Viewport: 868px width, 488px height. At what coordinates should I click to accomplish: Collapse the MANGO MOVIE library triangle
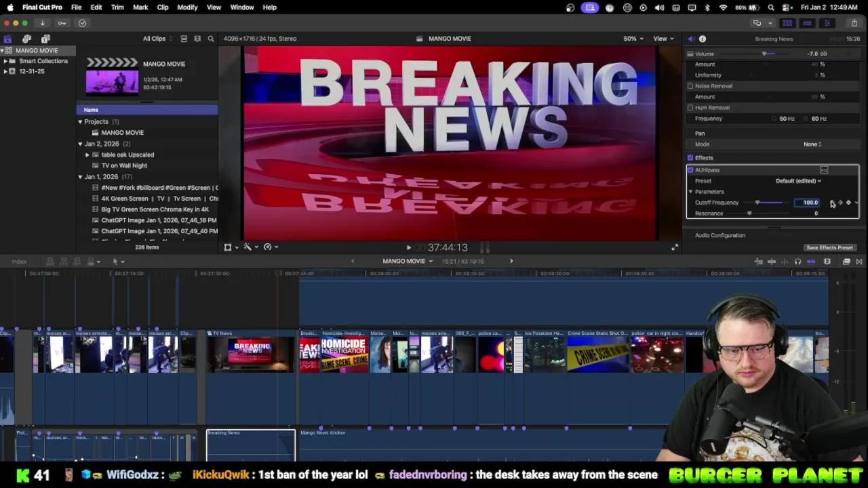tap(3, 51)
